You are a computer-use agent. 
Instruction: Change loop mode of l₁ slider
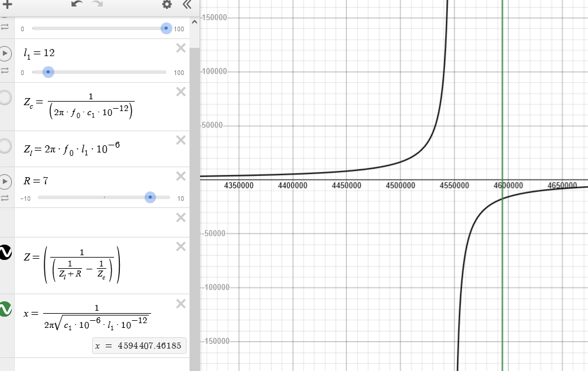tap(5, 71)
